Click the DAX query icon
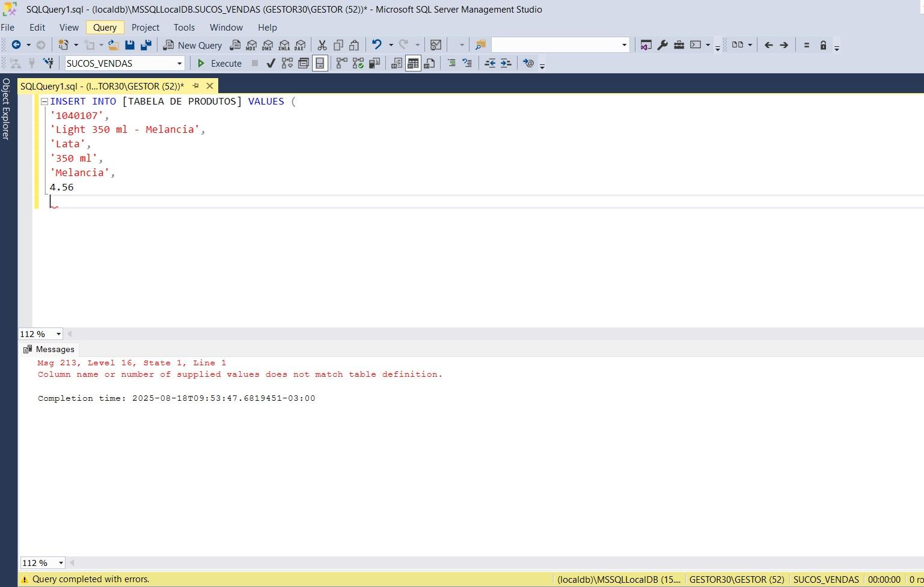 point(300,45)
